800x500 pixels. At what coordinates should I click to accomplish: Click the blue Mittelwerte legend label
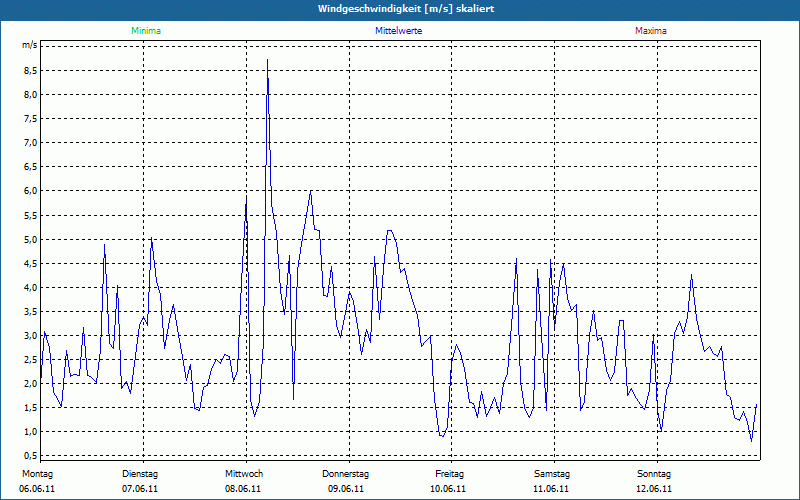pyautogui.click(x=398, y=31)
